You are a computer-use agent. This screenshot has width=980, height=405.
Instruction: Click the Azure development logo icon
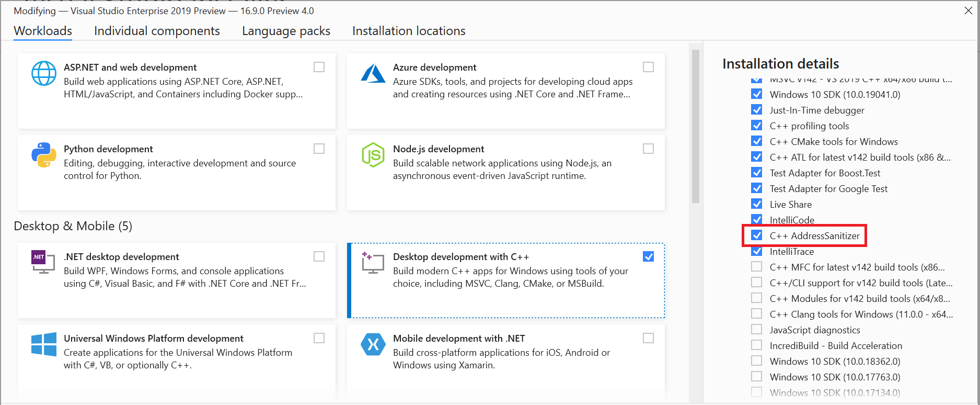[x=373, y=73]
